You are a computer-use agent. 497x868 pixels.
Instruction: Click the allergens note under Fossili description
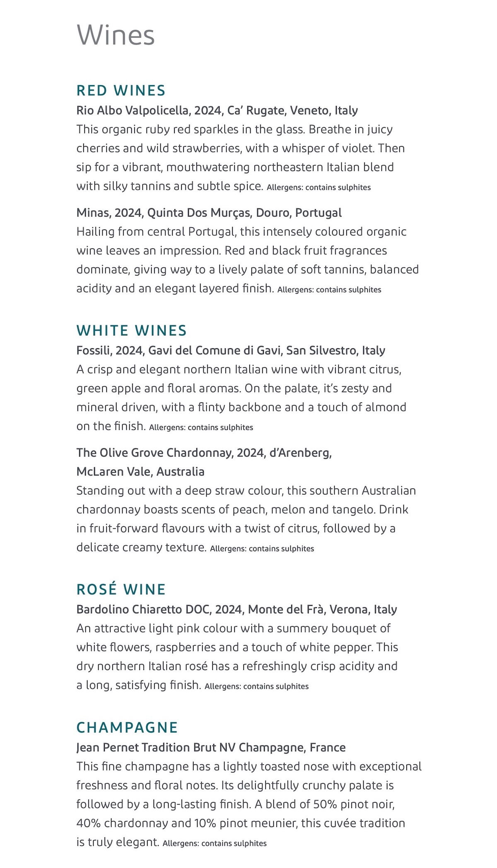point(201,428)
